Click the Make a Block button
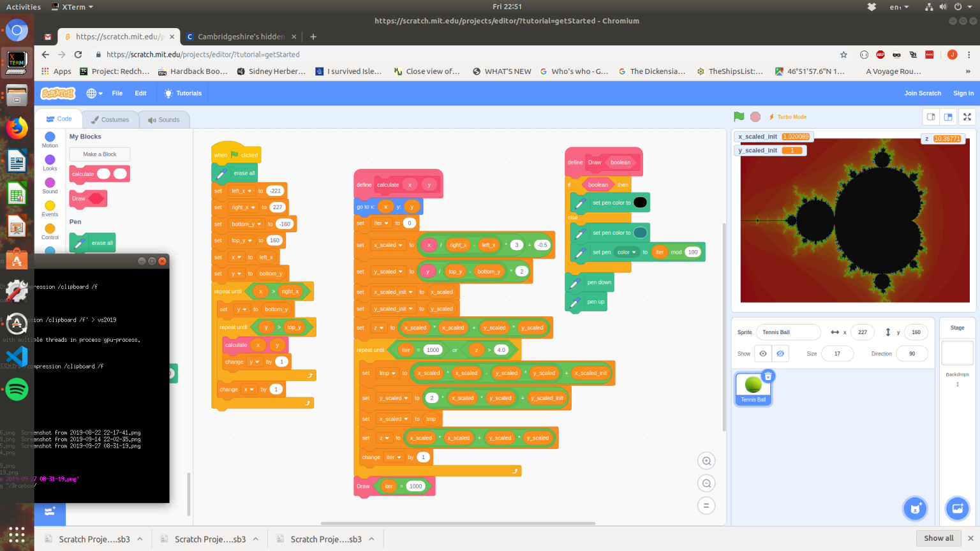This screenshot has height=551, width=980. pyautogui.click(x=100, y=154)
